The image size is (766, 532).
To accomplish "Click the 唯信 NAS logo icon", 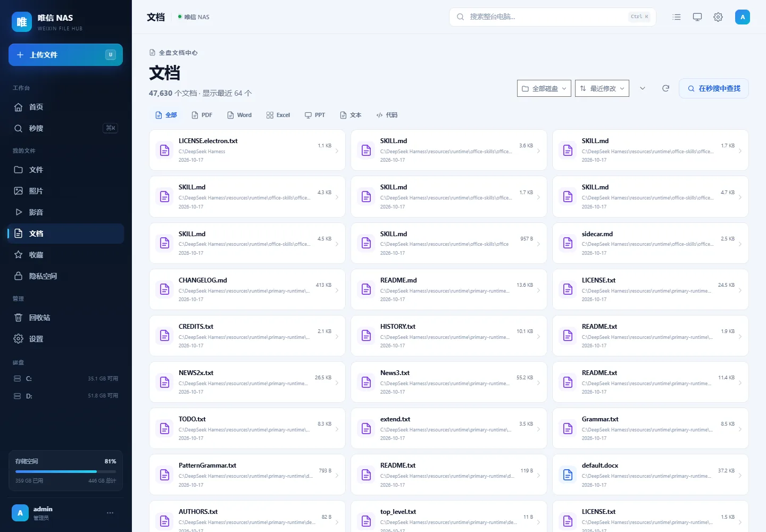I will point(22,22).
